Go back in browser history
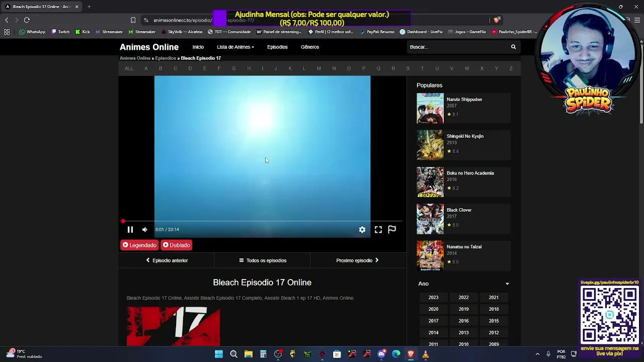Image resolution: width=644 pixels, height=362 pixels. pyautogui.click(x=7, y=20)
